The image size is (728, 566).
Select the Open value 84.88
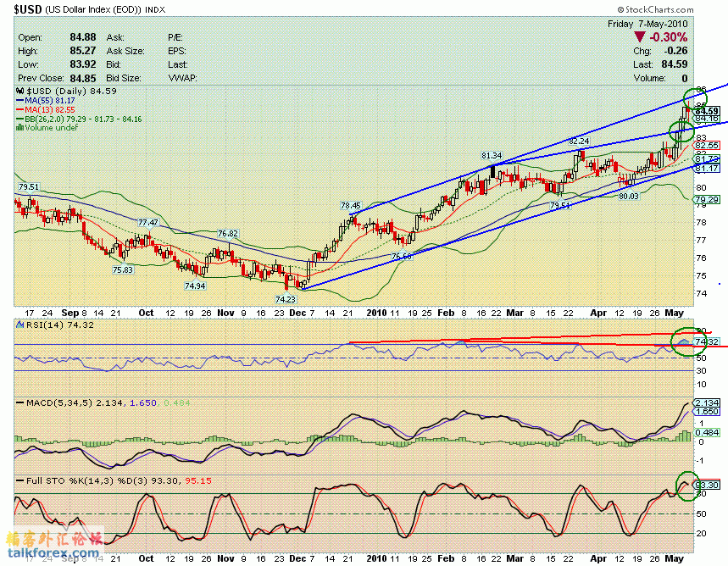(83, 37)
